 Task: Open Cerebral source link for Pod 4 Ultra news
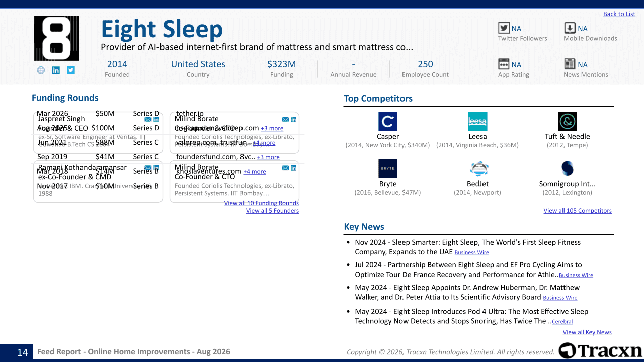562,322
